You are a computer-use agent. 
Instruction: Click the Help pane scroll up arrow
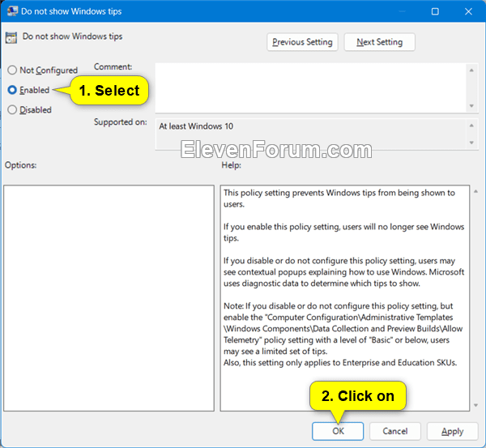(x=476, y=192)
